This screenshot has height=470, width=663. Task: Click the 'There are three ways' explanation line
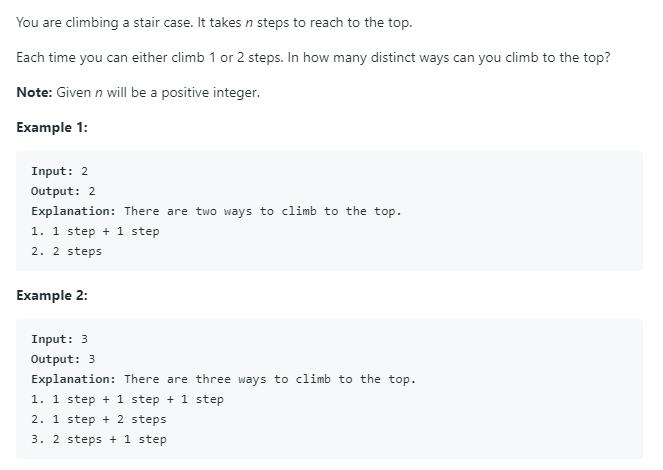(x=224, y=379)
